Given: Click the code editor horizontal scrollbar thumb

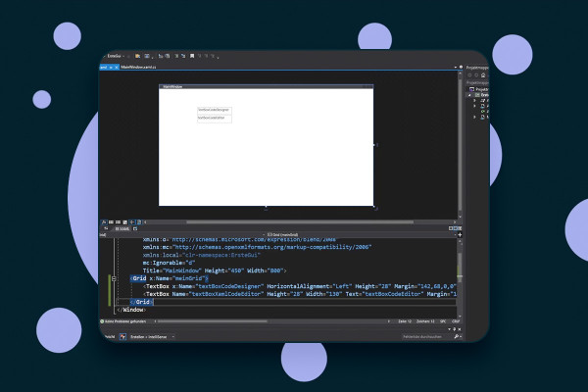Looking at the screenshot, I should point(213,321).
